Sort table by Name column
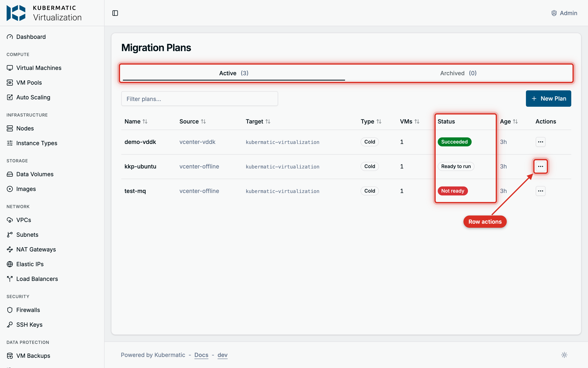This screenshot has height=368, width=588. (136, 121)
